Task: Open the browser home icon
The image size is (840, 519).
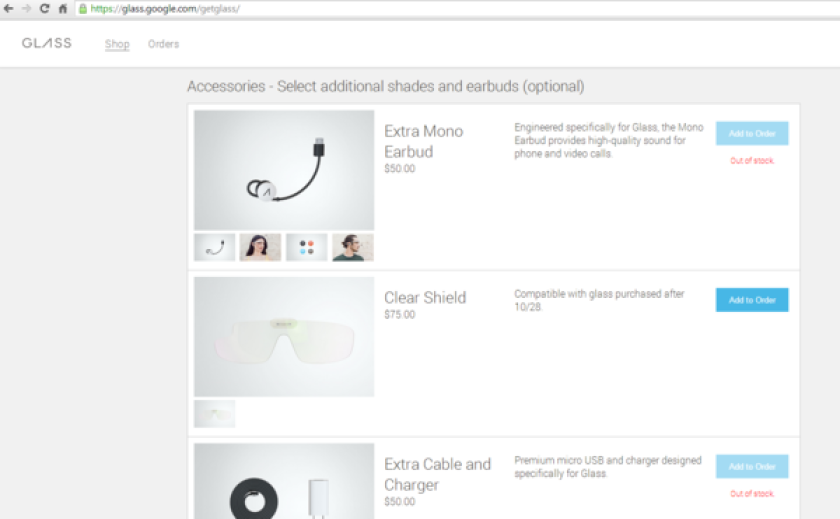Action: [63, 9]
